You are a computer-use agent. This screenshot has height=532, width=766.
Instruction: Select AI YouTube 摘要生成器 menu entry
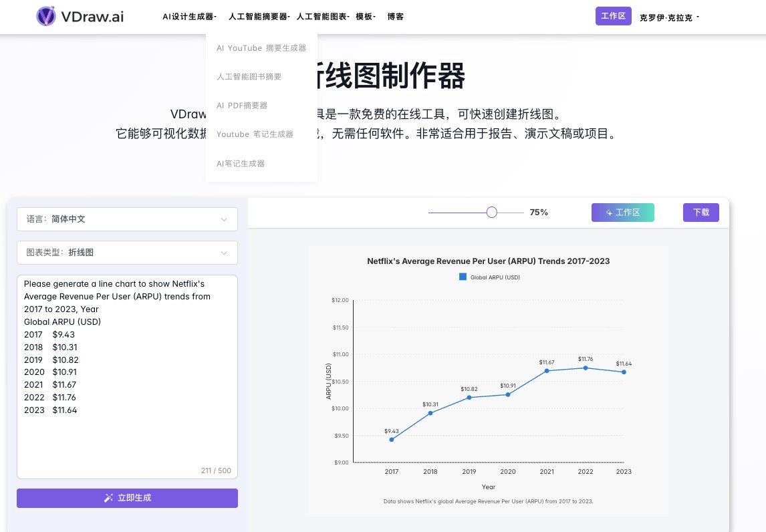click(261, 48)
